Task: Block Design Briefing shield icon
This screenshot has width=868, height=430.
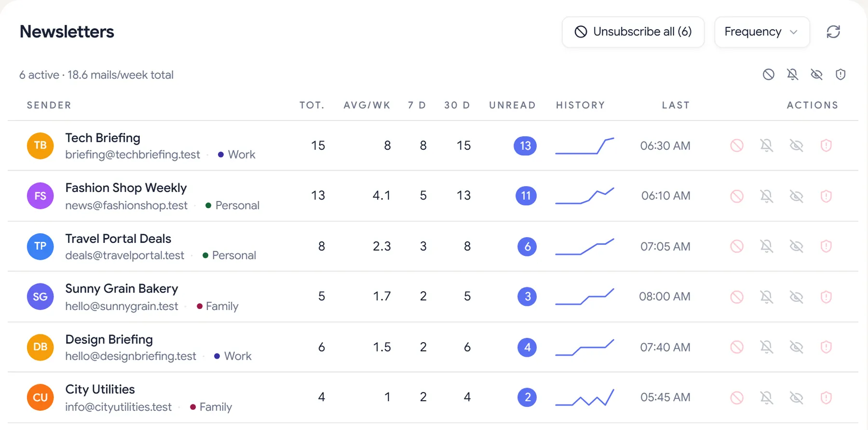Action: [x=826, y=347]
